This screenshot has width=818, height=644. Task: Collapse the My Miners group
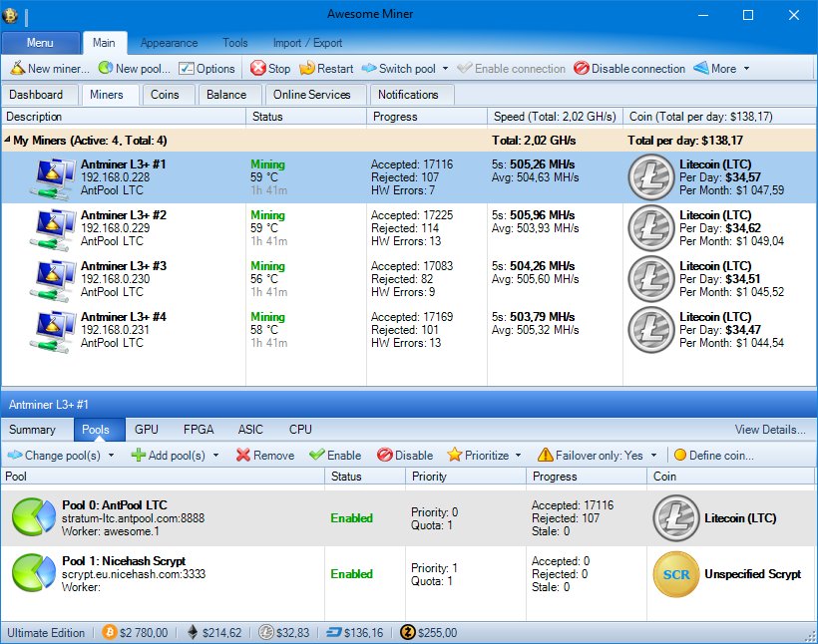7,140
